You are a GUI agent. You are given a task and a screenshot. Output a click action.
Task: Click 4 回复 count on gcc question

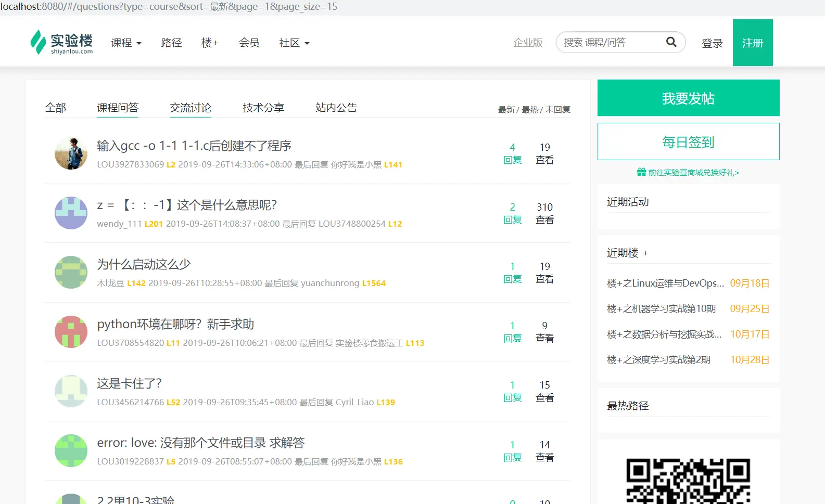pyautogui.click(x=513, y=153)
